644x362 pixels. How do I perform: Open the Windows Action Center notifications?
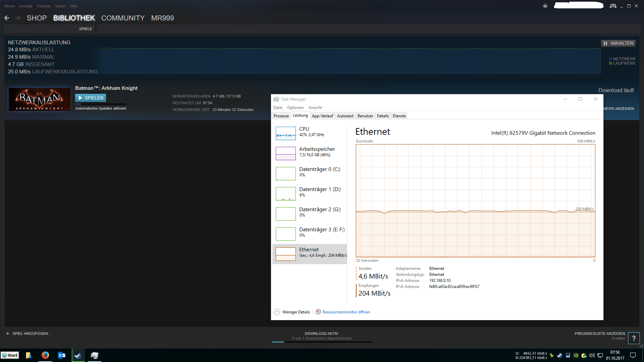pos(633,355)
